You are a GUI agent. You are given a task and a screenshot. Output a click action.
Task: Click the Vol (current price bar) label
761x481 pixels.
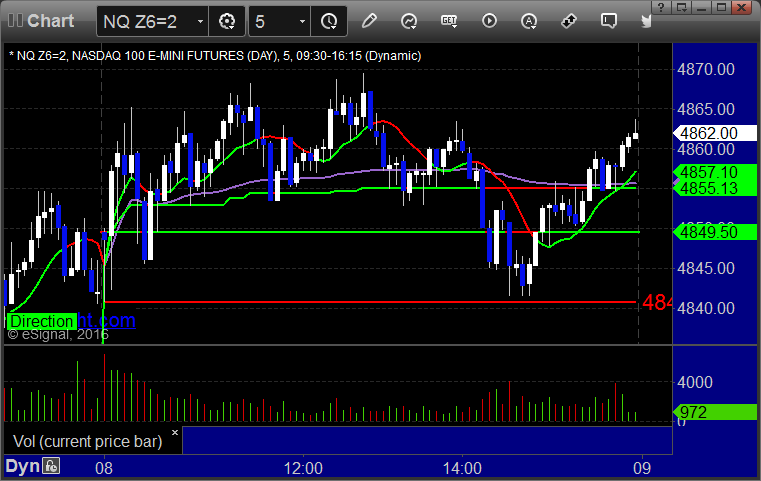click(87, 441)
